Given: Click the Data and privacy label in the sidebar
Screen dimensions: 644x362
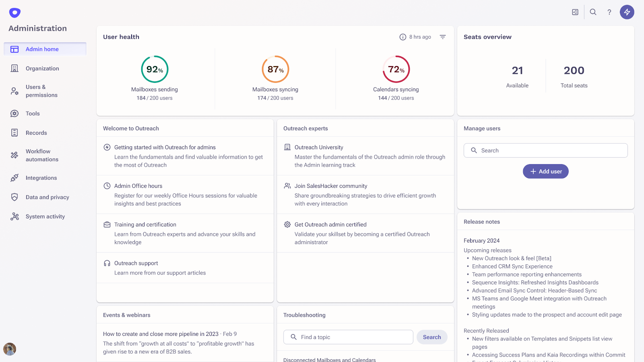Looking at the screenshot, I should click(x=47, y=197).
